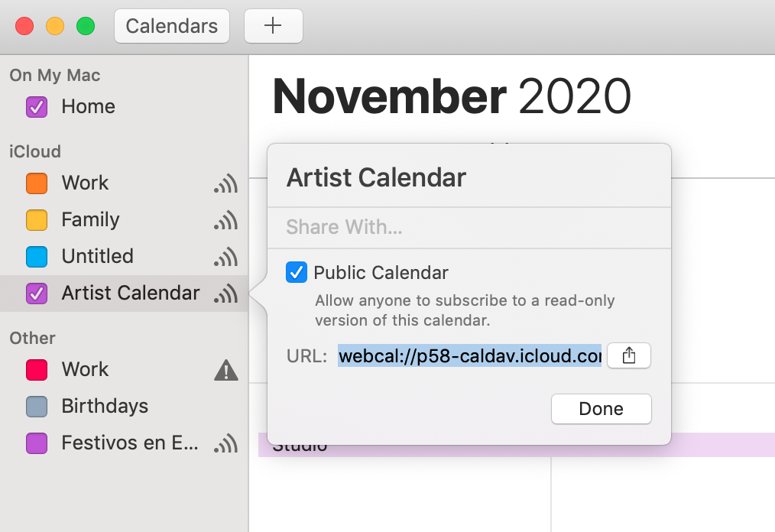Viewport: 775px width, 532px height.
Task: Click the sharing icon next to Artist Calendar
Action: (x=226, y=294)
